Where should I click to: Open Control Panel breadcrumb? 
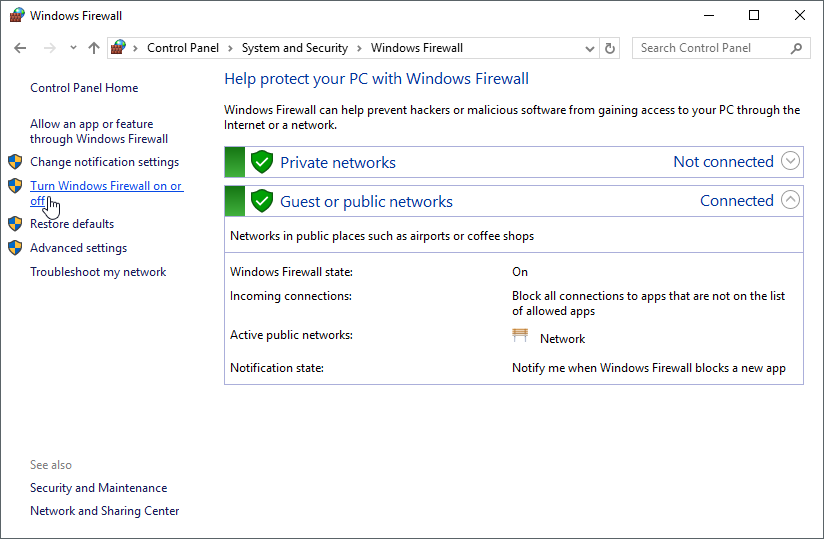point(182,48)
